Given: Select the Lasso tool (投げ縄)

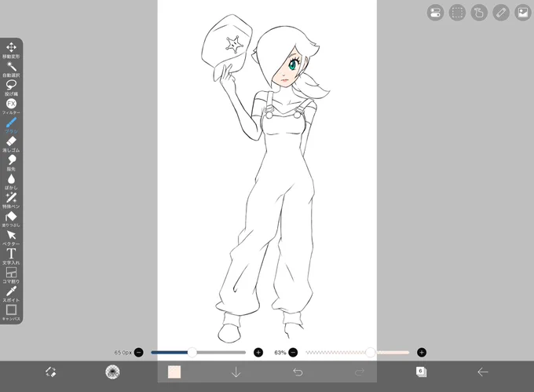Looking at the screenshot, I should coord(11,88).
